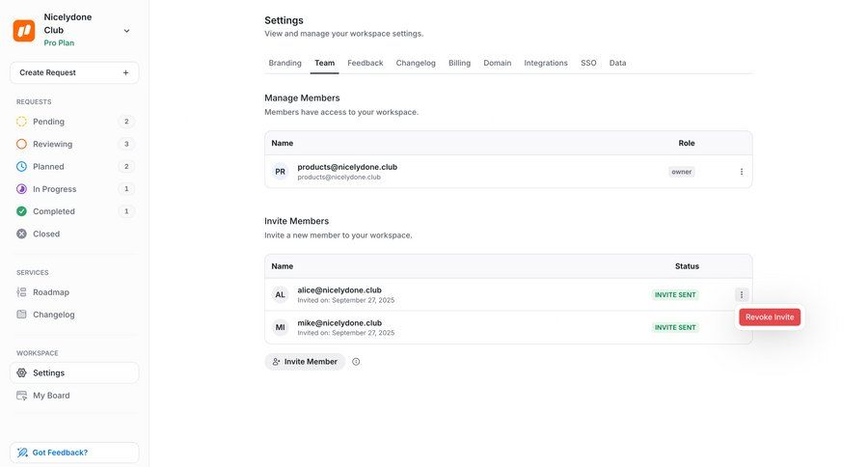This screenshot has height=467, width=868.
Task: Click the info icon beside Invite Member
Action: [x=356, y=362]
